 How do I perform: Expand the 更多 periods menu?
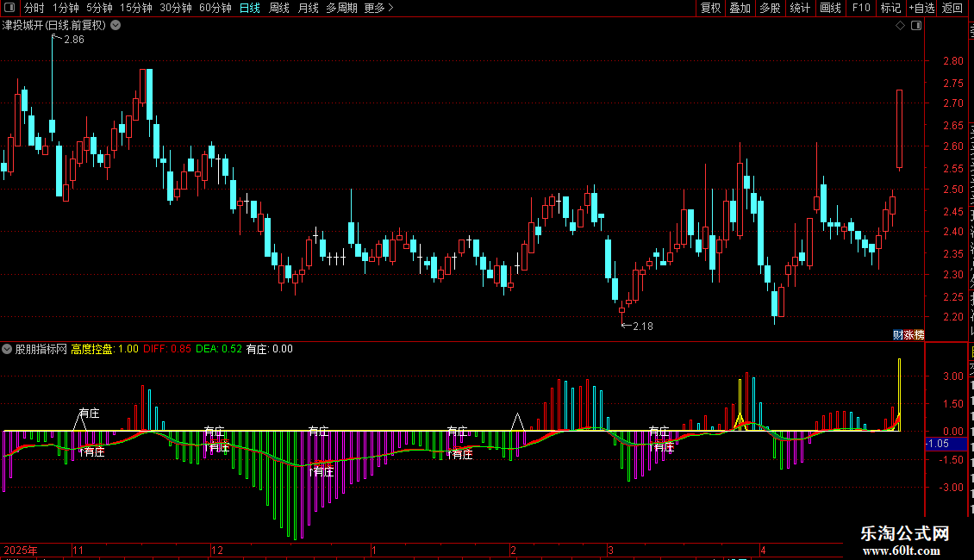[378, 8]
